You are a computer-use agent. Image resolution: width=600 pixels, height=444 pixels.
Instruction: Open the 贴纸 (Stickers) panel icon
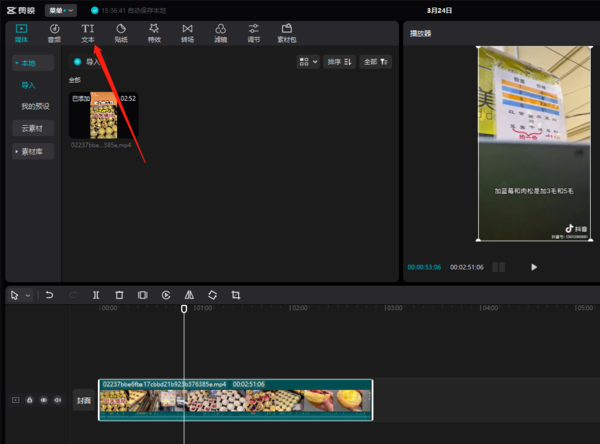[x=120, y=33]
